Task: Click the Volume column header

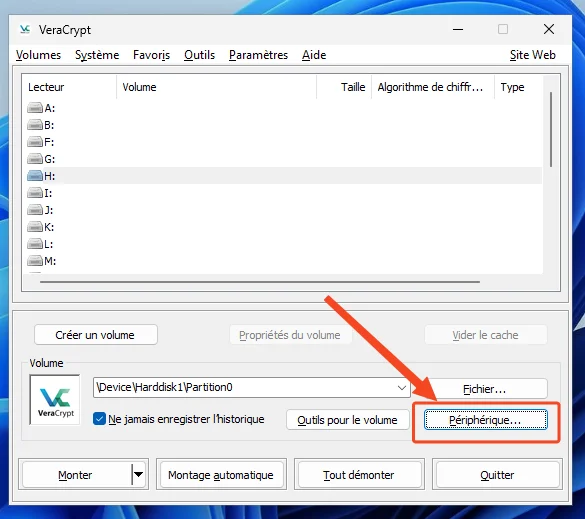Action: [x=216, y=87]
